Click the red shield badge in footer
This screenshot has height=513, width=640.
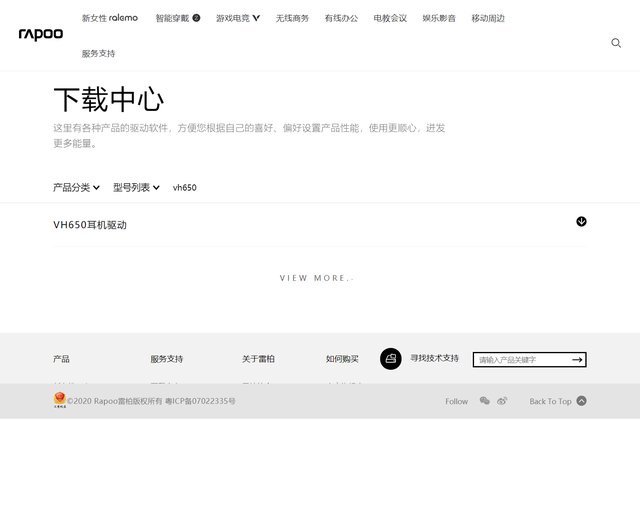click(60, 400)
